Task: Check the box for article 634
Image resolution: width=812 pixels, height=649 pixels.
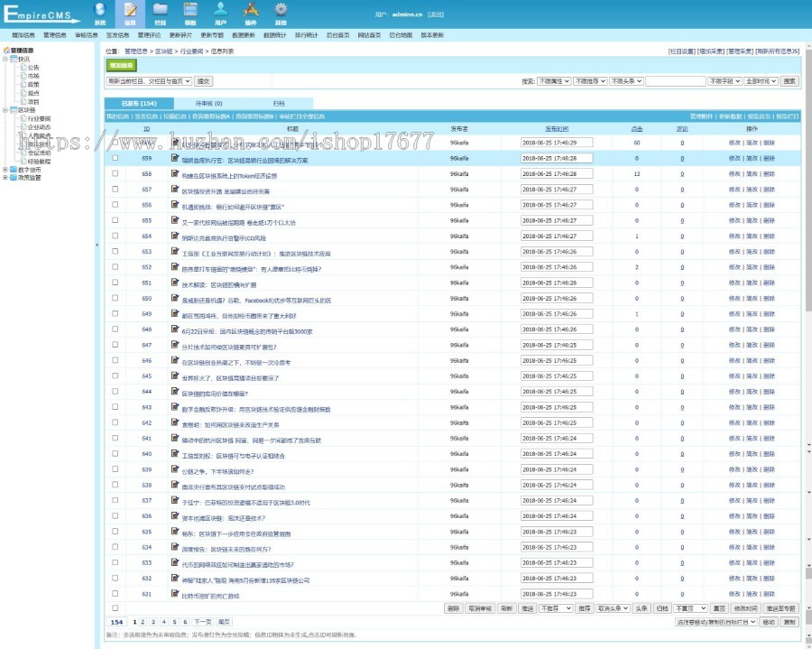Action: point(115,546)
